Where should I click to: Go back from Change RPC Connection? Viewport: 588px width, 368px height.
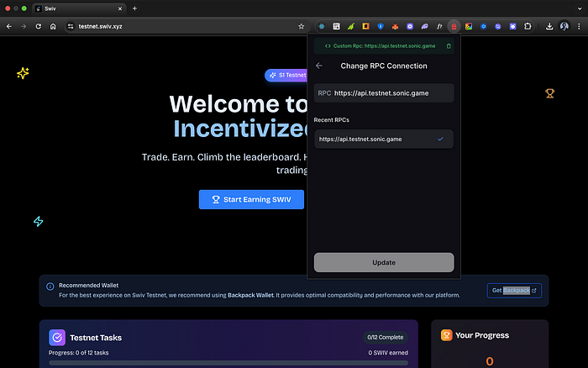click(x=319, y=66)
